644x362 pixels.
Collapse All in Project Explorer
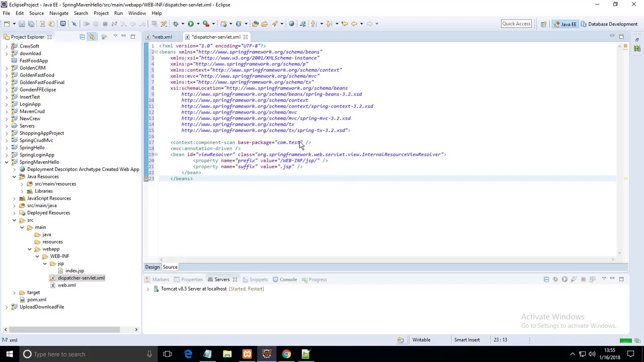pyautogui.click(x=82, y=37)
